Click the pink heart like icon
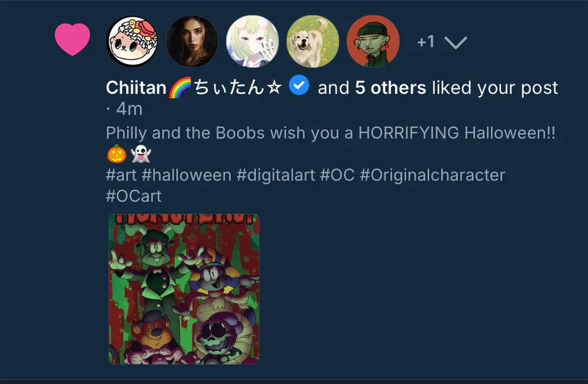Viewport: 588px width, 384px height. point(72,39)
